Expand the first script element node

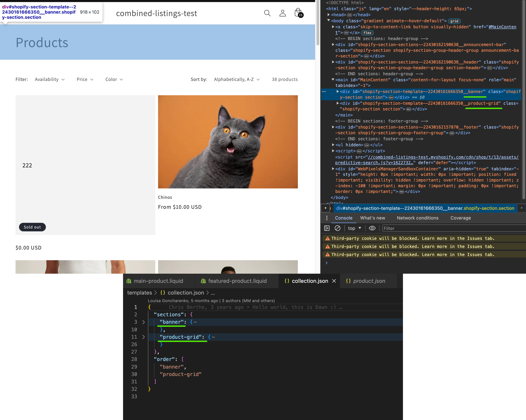click(x=333, y=151)
